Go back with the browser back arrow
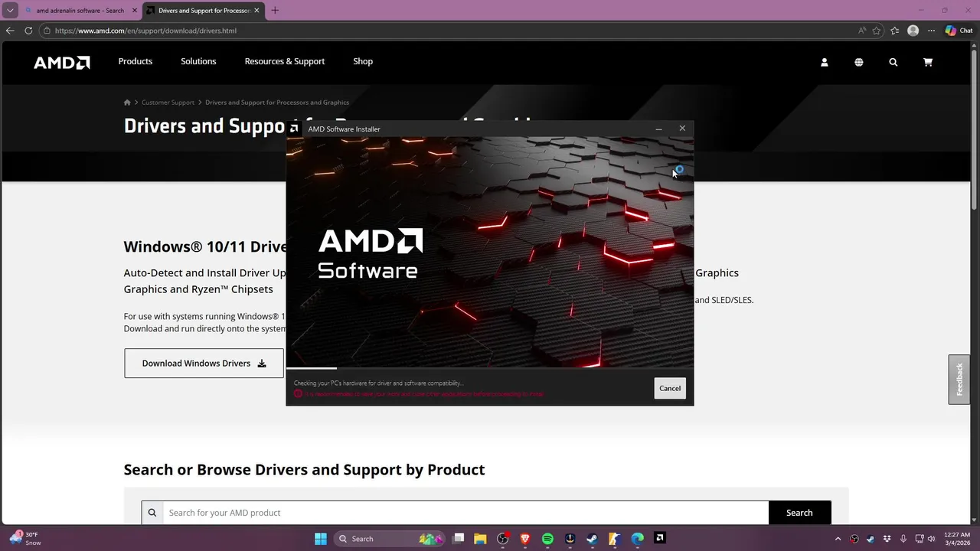The image size is (980, 551). click(x=10, y=31)
